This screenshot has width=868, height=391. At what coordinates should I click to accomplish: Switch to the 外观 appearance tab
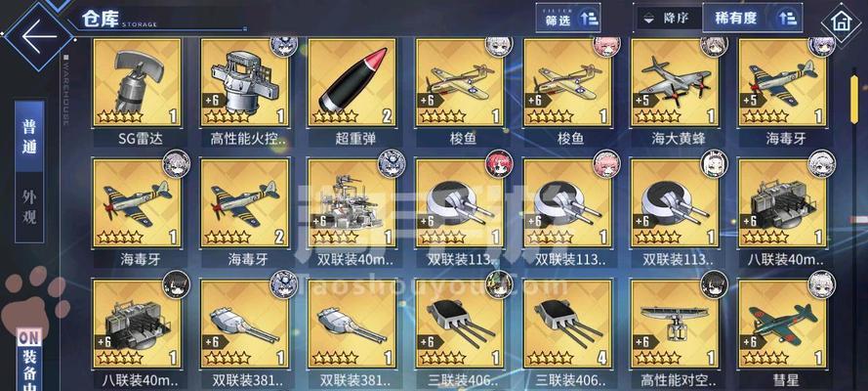click(28, 207)
